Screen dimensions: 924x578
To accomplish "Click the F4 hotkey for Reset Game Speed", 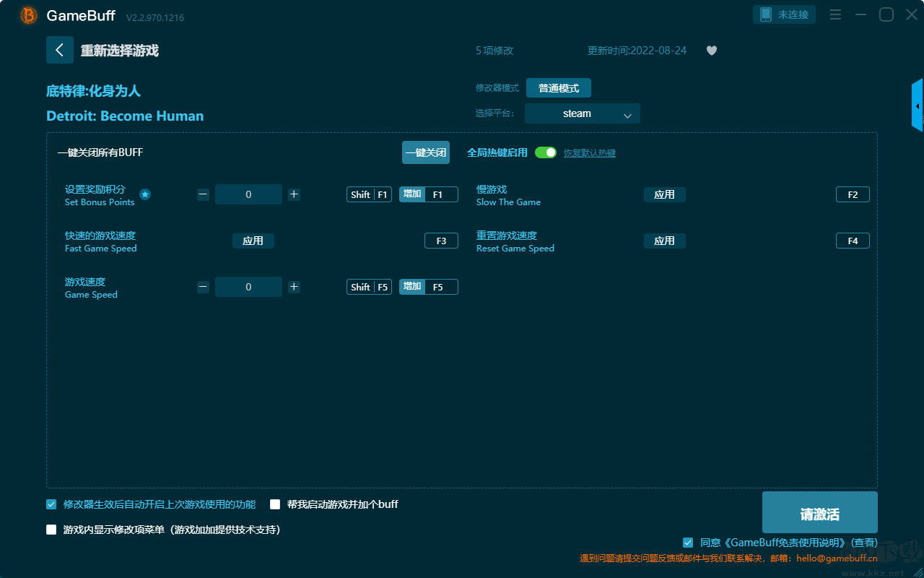I will (853, 241).
